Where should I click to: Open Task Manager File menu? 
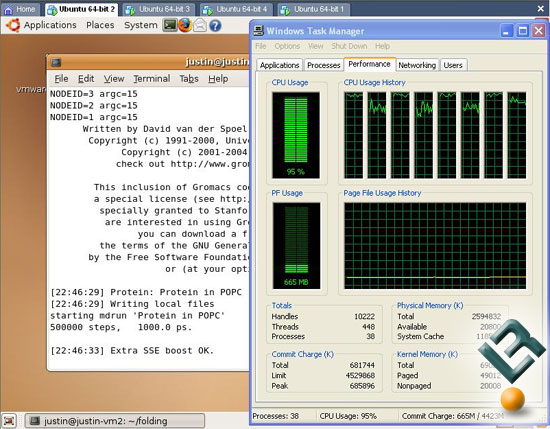click(x=261, y=46)
